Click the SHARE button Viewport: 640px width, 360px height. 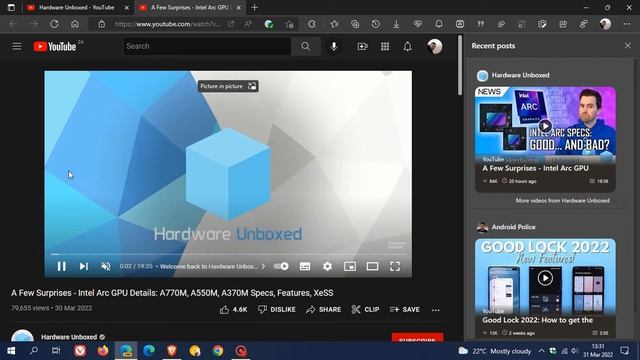click(324, 310)
